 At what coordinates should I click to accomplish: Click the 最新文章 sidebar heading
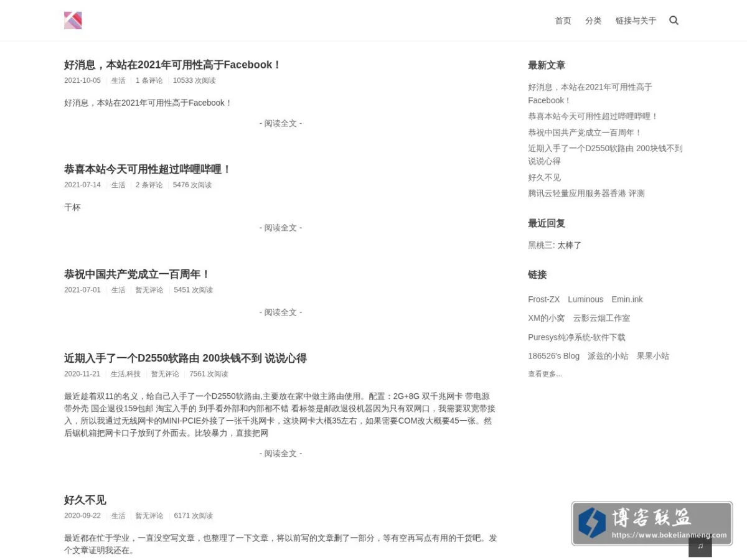pos(547,65)
